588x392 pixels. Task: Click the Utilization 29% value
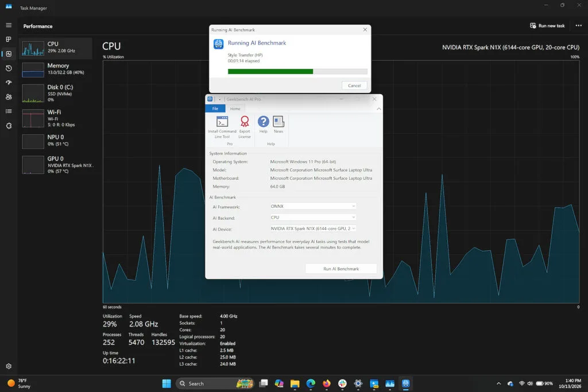pyautogui.click(x=110, y=324)
